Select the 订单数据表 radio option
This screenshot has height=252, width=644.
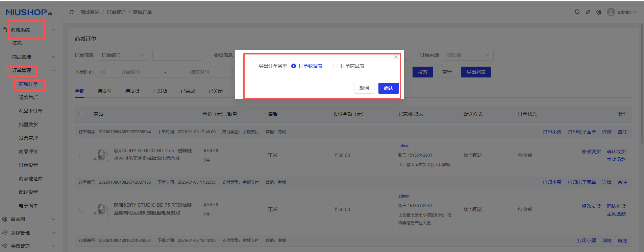pyautogui.click(x=294, y=66)
